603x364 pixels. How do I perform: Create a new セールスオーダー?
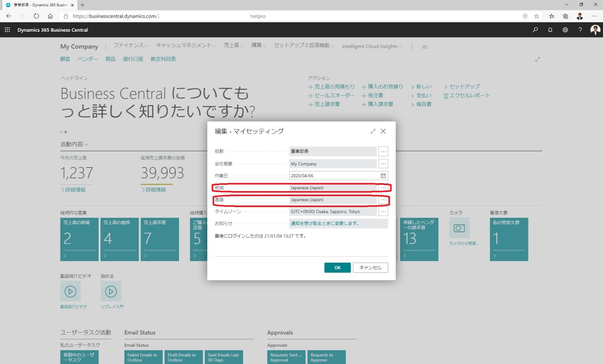(x=331, y=95)
